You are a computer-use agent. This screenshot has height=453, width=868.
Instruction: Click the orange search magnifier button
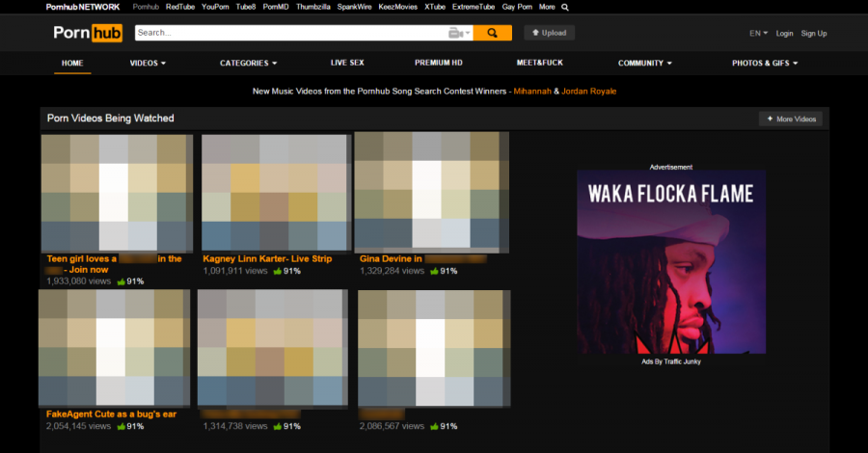492,33
